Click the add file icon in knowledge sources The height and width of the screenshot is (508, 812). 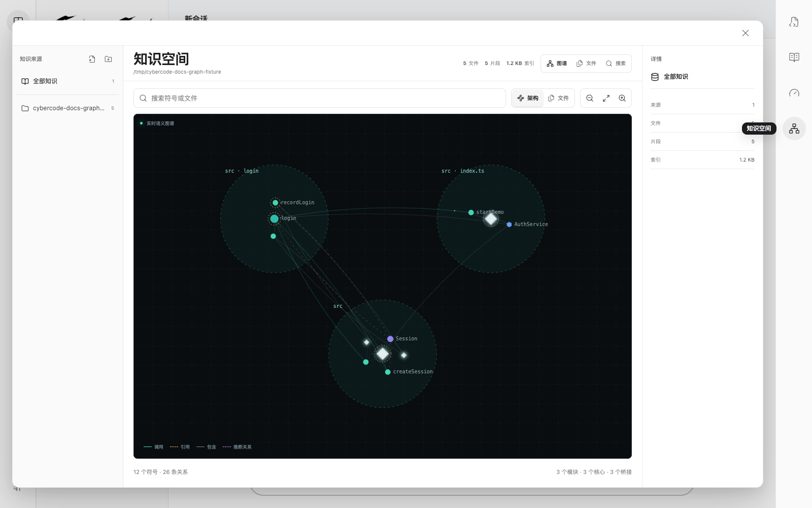pyautogui.click(x=92, y=59)
